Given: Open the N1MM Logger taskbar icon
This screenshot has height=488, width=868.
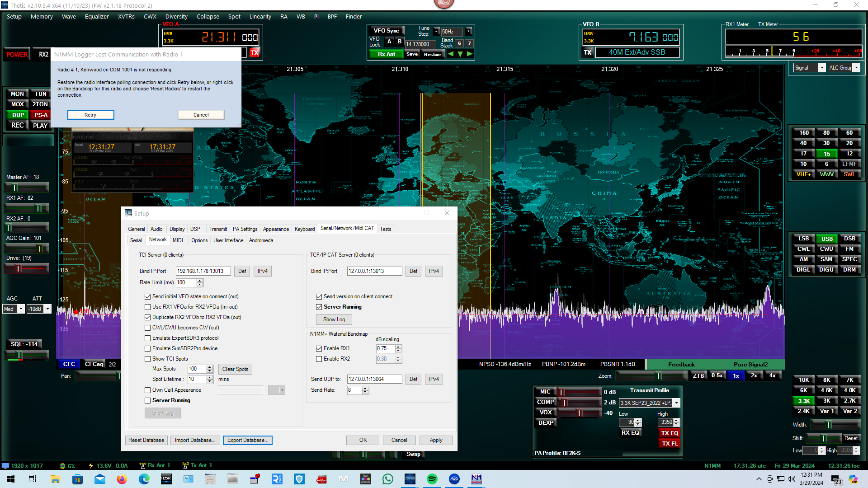Looking at the screenshot, I should click(x=476, y=479).
